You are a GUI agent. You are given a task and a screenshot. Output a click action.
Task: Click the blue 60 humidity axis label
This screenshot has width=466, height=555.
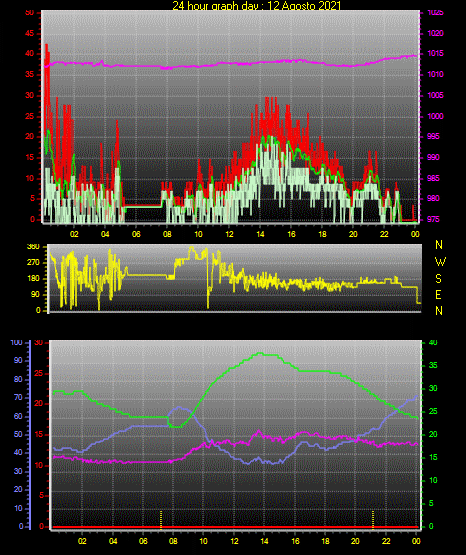(x=18, y=416)
